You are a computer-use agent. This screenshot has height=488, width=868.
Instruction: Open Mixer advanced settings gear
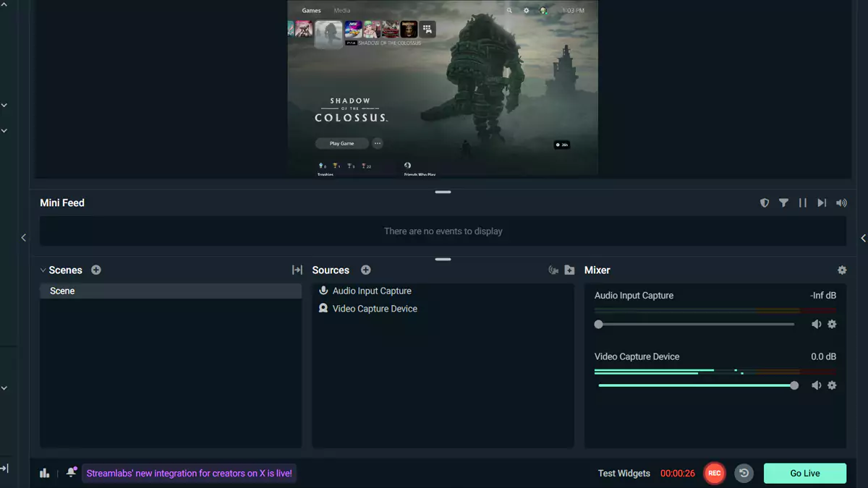pyautogui.click(x=842, y=270)
